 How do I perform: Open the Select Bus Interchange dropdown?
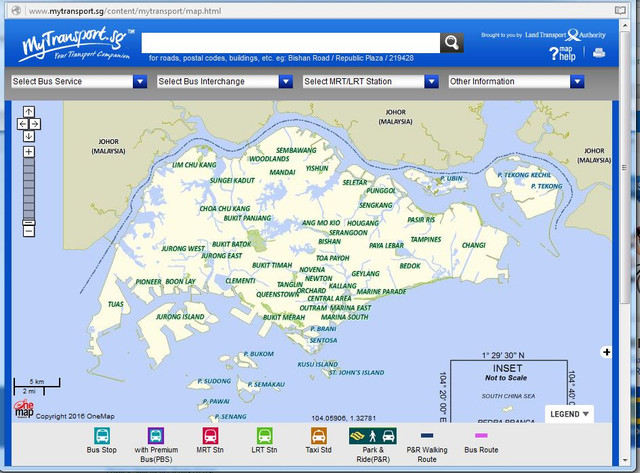point(225,82)
